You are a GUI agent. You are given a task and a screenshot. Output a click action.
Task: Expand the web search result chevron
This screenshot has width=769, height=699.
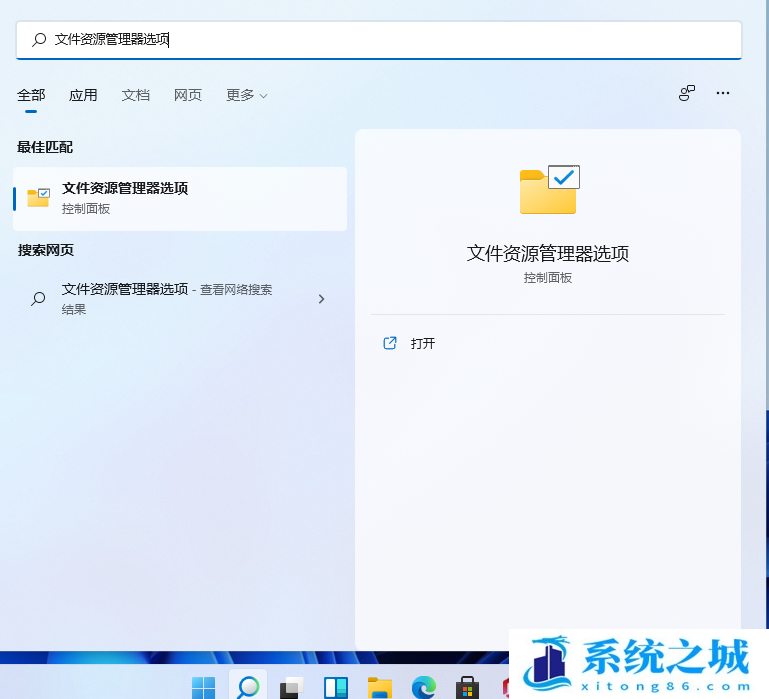[x=321, y=298]
